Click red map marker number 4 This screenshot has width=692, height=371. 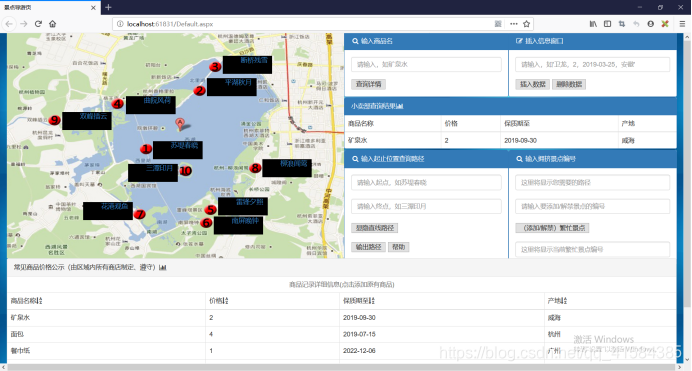point(117,104)
